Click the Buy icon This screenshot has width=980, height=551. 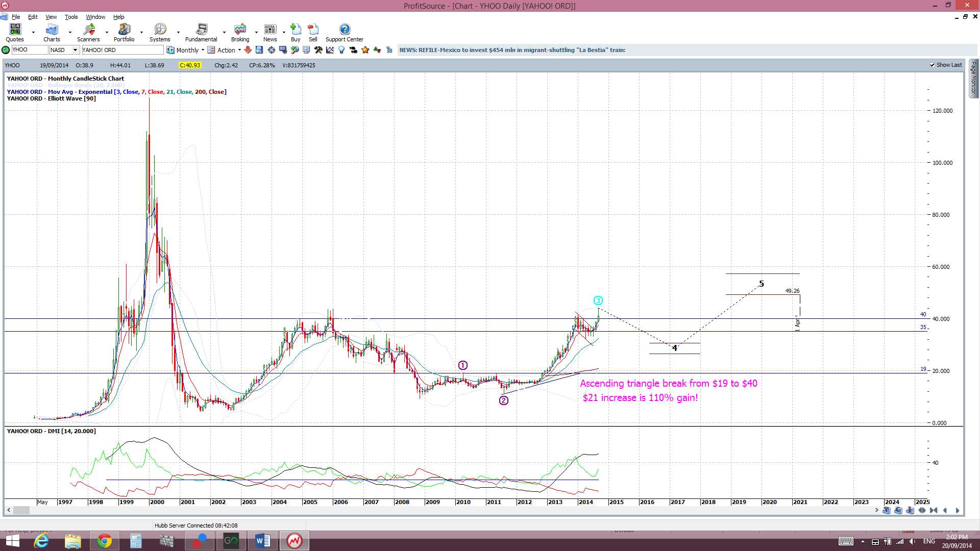(x=296, y=33)
